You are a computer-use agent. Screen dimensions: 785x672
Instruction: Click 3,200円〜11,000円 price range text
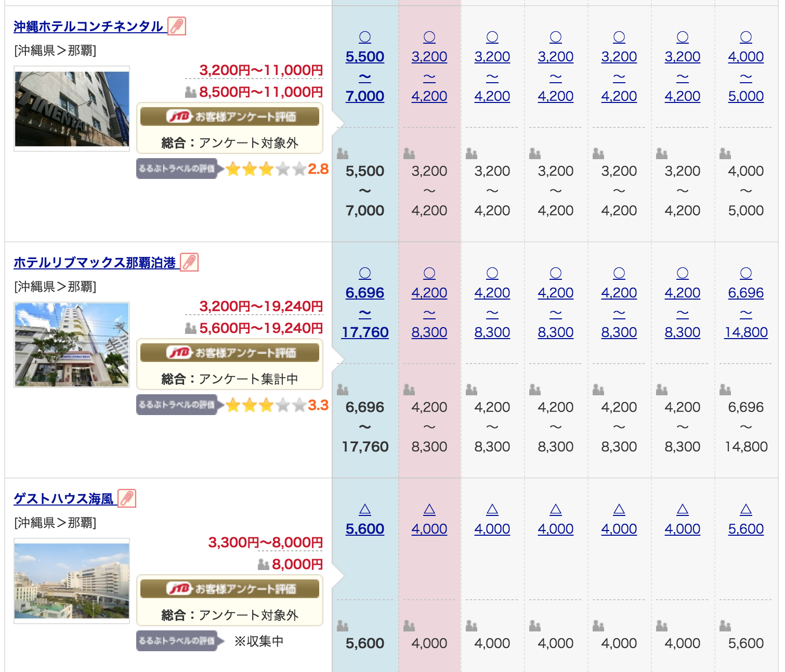coord(261,70)
